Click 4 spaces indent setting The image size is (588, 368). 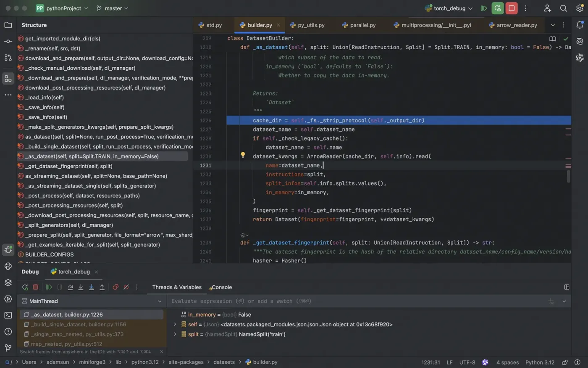pyautogui.click(x=507, y=362)
